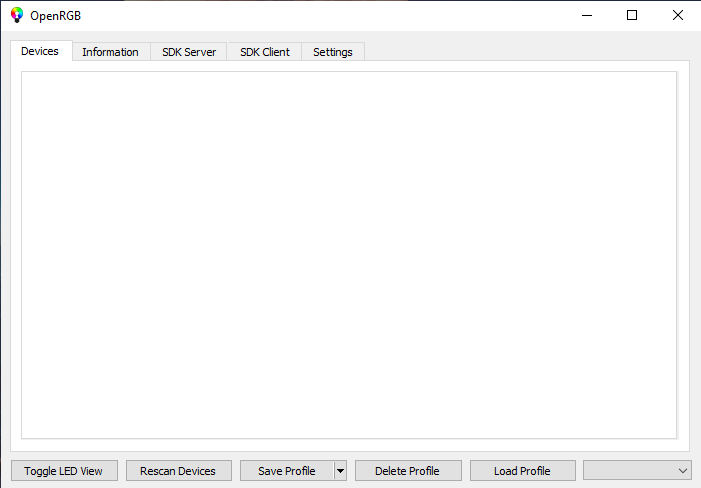Viewport: 701px width, 488px height.
Task: Switch to the Devices tab
Action: point(41,51)
